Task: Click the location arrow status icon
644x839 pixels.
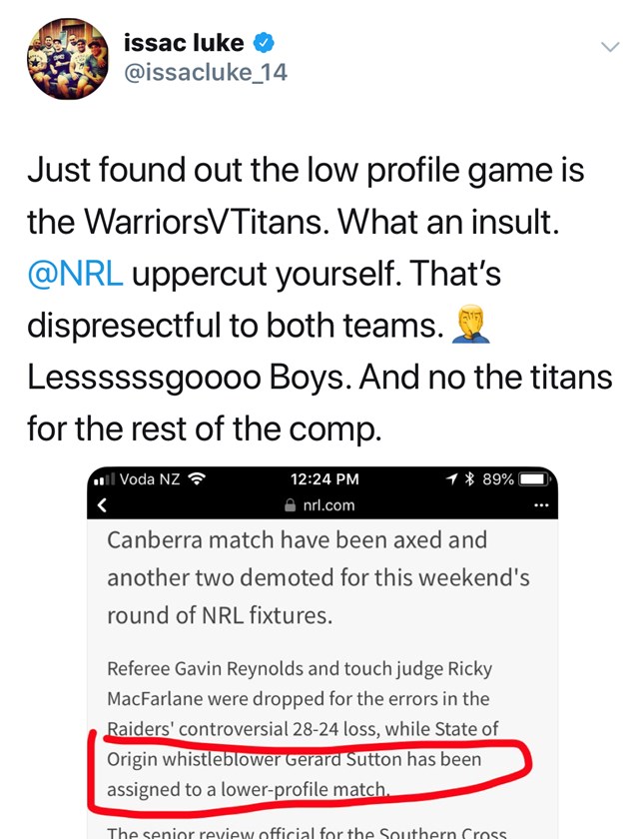Action: coord(452,478)
